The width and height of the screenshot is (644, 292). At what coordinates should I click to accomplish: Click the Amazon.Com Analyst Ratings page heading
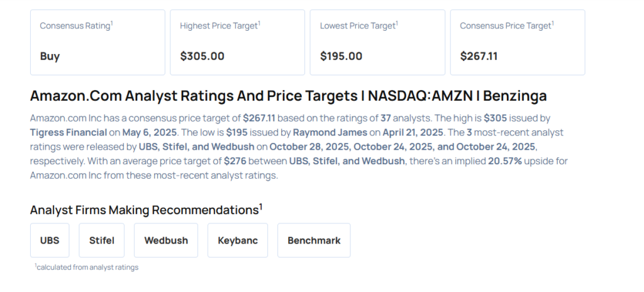(x=288, y=96)
